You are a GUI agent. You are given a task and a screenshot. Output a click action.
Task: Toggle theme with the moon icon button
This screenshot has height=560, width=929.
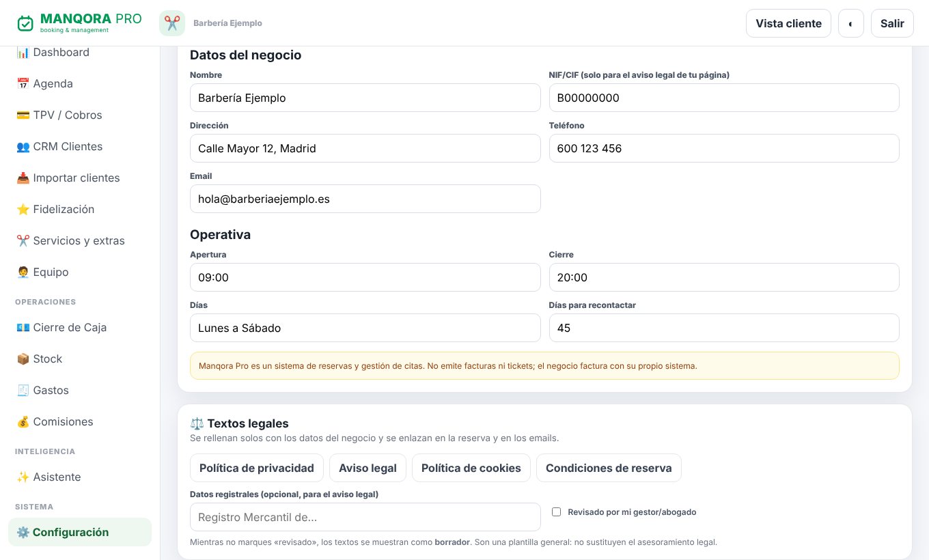[x=851, y=23]
